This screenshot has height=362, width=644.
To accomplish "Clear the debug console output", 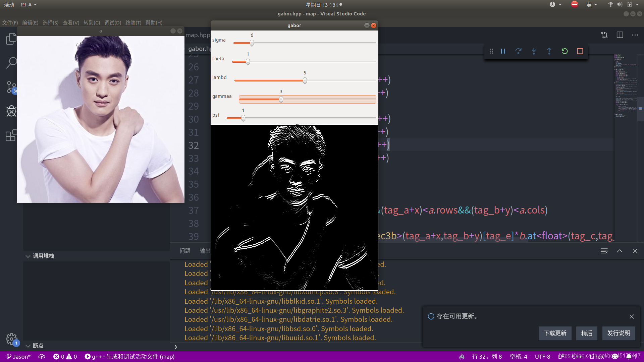I will [604, 251].
